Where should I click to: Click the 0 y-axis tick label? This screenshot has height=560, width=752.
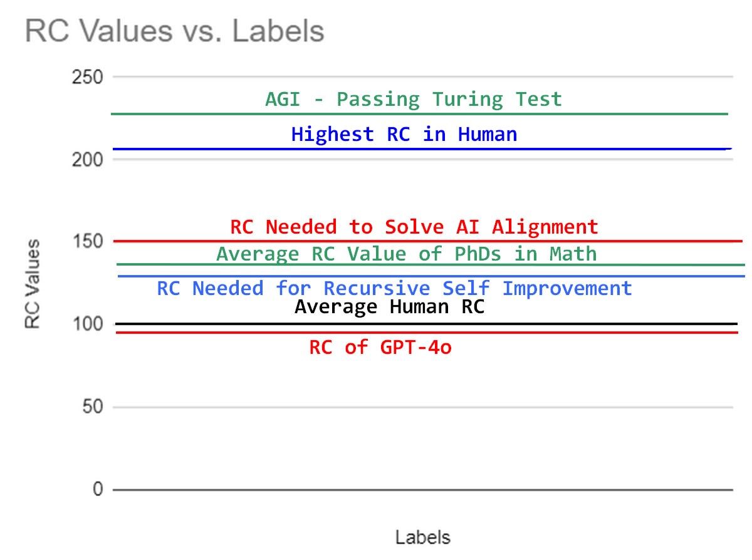click(98, 489)
